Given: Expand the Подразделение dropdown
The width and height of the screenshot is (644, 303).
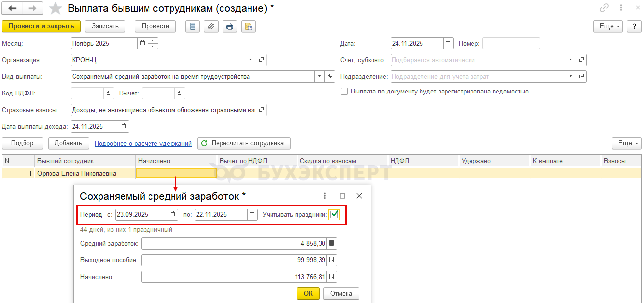Looking at the screenshot, I should pos(571,76).
